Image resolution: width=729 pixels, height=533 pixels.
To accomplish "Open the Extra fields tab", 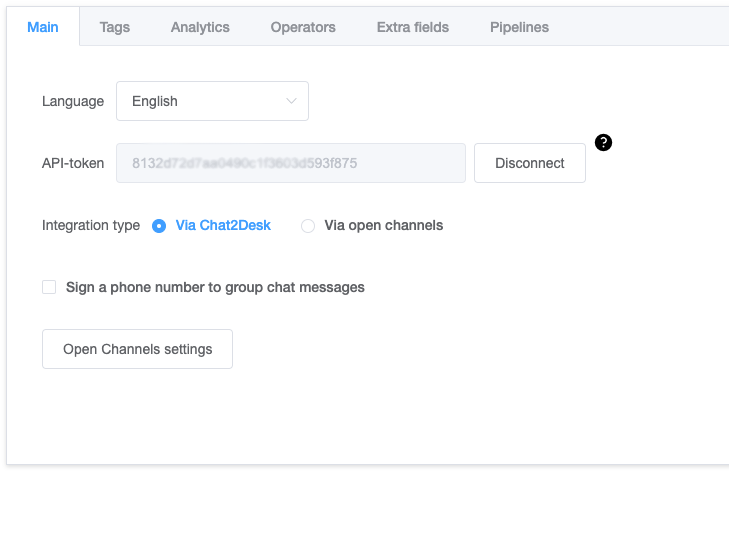I will [x=413, y=27].
